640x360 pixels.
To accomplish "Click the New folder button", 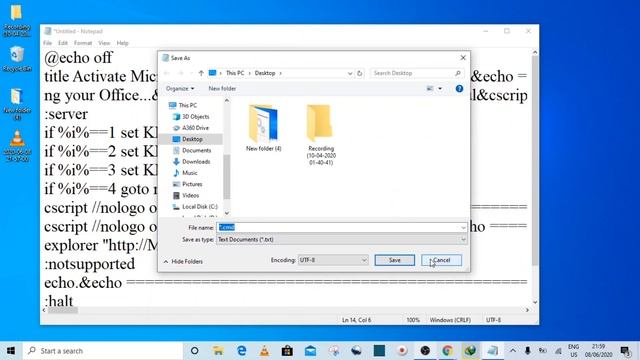I will (222, 89).
